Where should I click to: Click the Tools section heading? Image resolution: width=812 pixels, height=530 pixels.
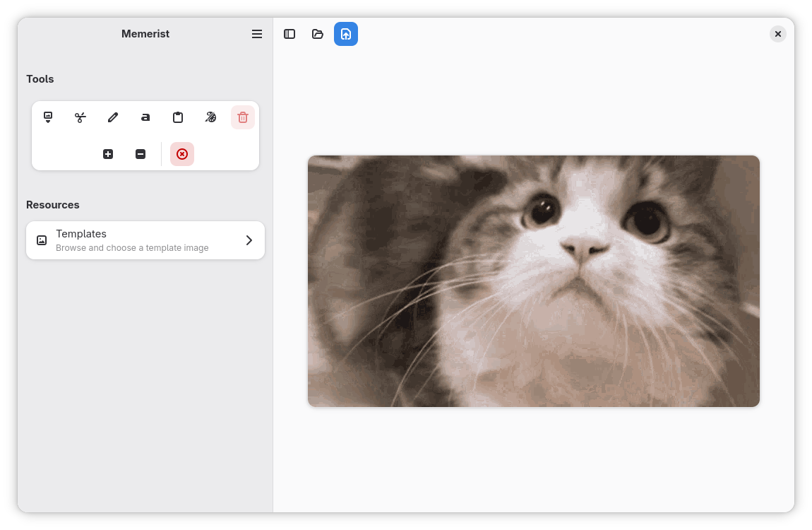[x=40, y=78]
